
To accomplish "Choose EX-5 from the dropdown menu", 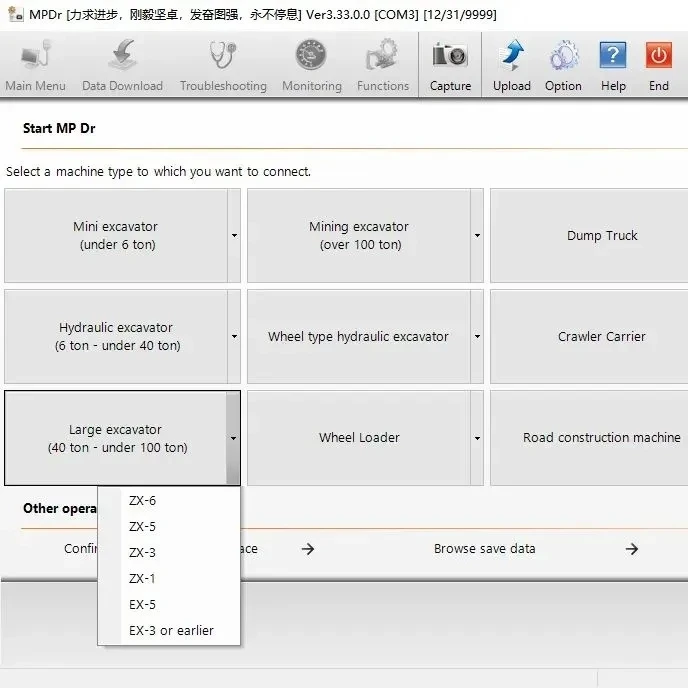I will [x=169, y=605].
